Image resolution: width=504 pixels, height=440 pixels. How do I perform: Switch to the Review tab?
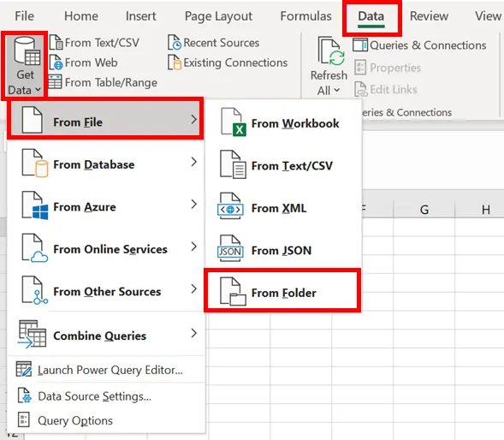point(429,16)
